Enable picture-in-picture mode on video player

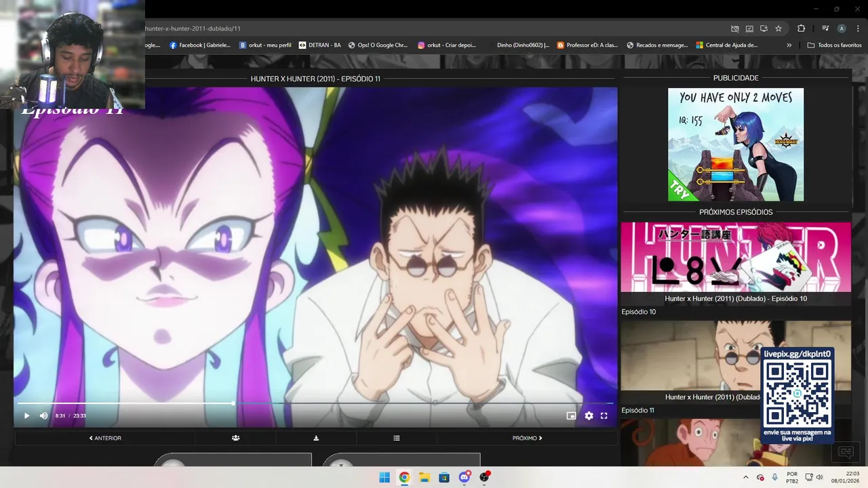(571, 415)
